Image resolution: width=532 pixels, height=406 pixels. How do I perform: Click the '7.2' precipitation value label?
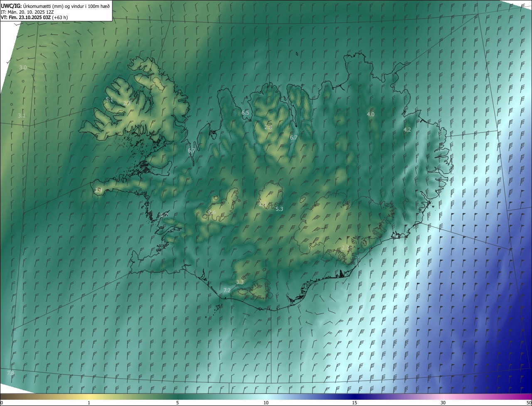[227, 290]
